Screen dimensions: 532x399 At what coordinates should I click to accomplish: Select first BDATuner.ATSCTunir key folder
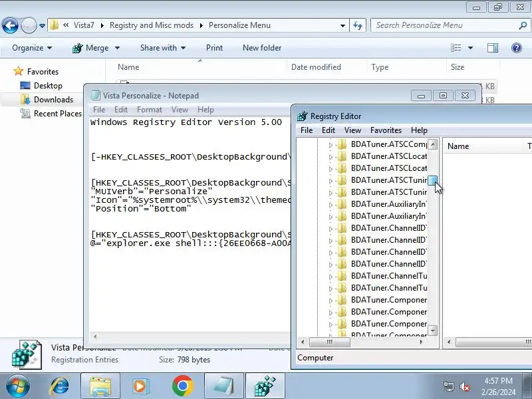[342, 180]
